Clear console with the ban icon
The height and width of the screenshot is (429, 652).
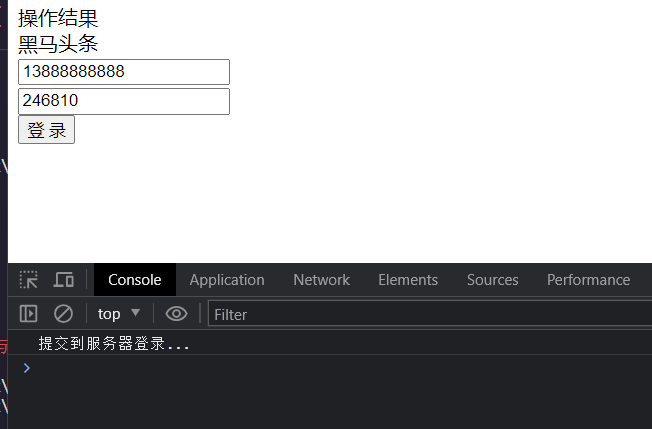pyautogui.click(x=63, y=313)
